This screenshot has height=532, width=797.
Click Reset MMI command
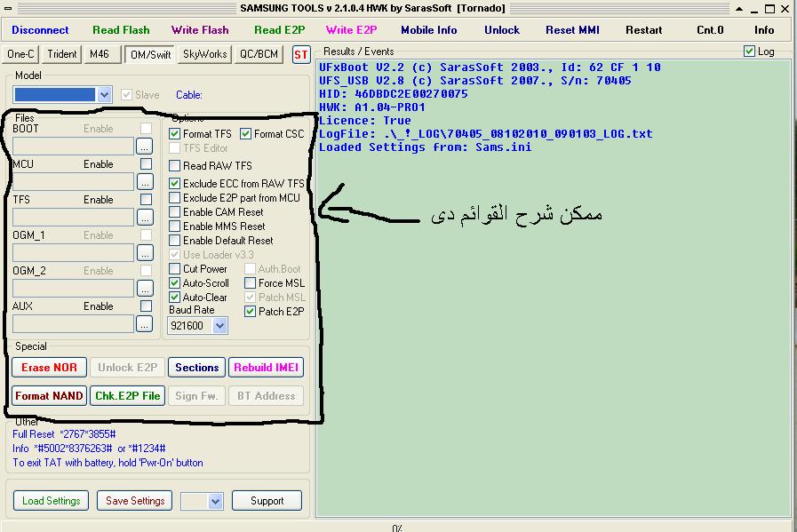572,30
